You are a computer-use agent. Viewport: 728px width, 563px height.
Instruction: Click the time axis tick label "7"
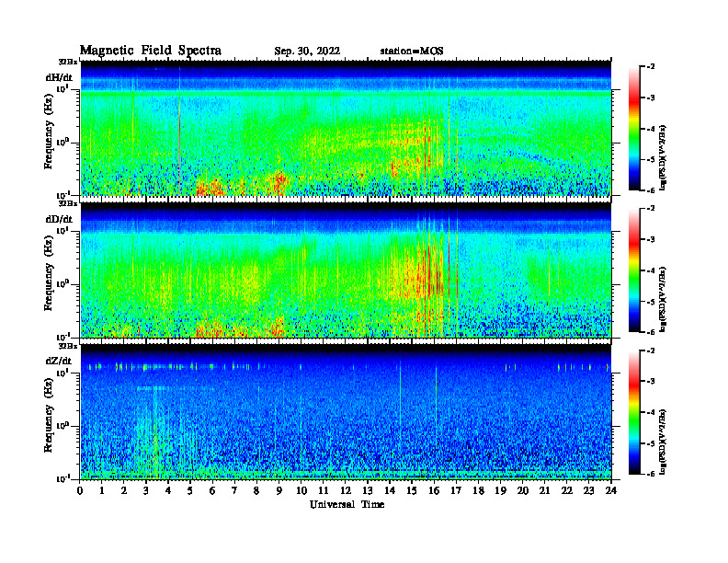point(234,490)
